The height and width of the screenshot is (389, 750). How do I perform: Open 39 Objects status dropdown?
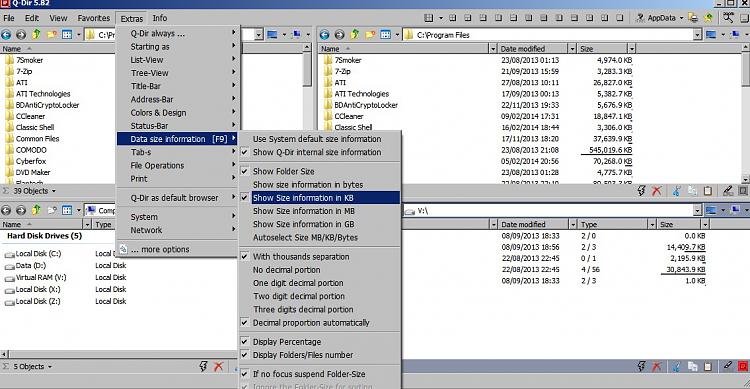54,191
